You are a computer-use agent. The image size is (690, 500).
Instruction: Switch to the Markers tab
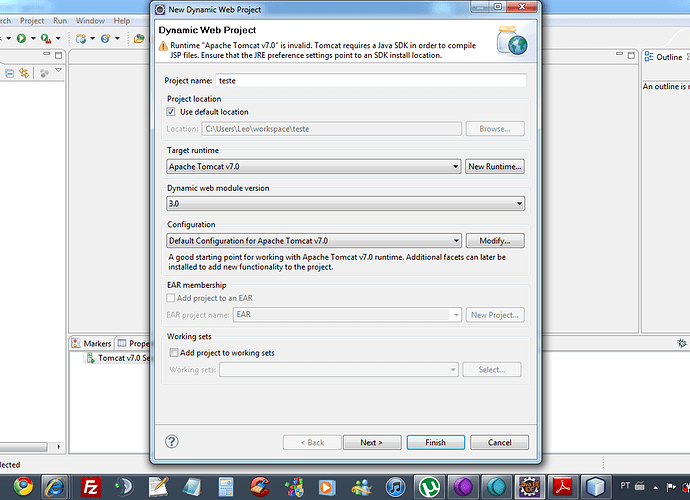click(x=92, y=343)
